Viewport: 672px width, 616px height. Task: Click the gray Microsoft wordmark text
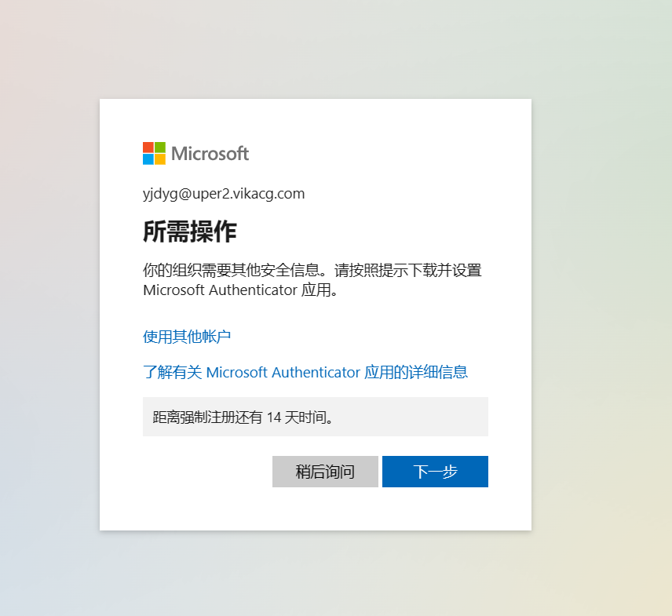210,153
